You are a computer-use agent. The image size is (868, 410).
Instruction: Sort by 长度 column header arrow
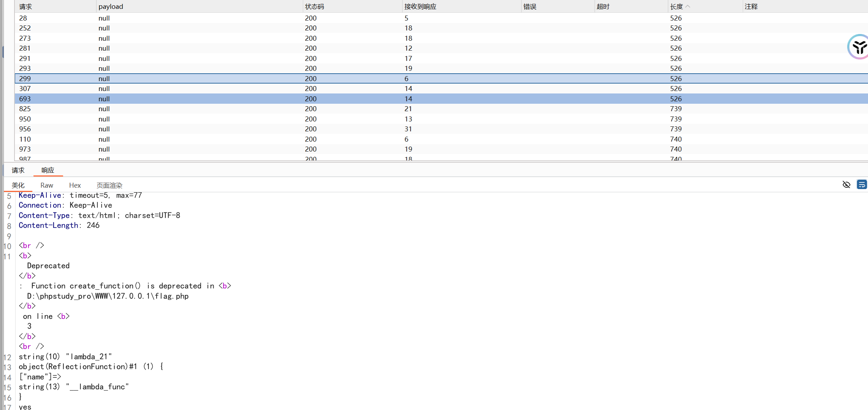pos(687,6)
